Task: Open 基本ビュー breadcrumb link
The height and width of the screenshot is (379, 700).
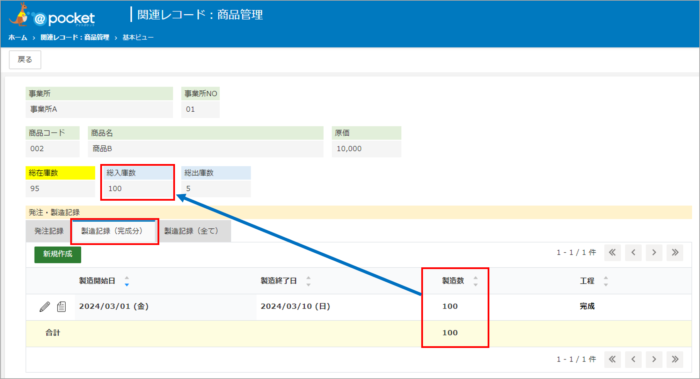Action: pyautogui.click(x=138, y=37)
